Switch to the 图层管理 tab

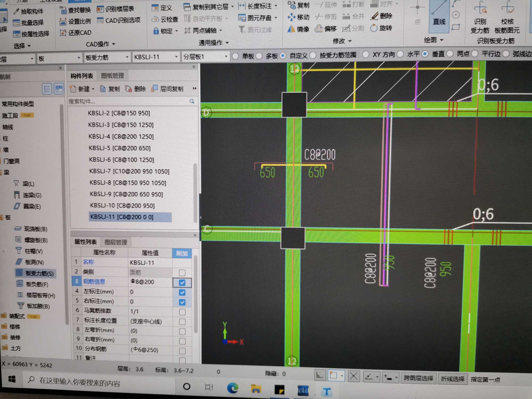tap(116, 242)
